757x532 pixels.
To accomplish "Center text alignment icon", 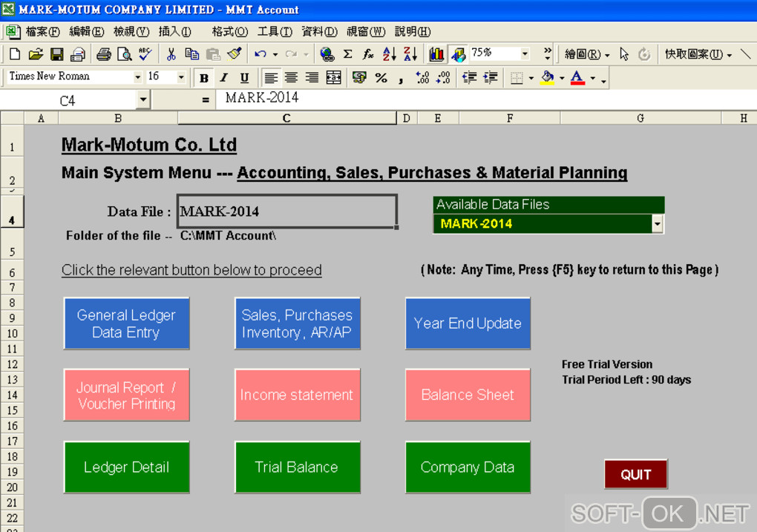I will tap(291, 77).
